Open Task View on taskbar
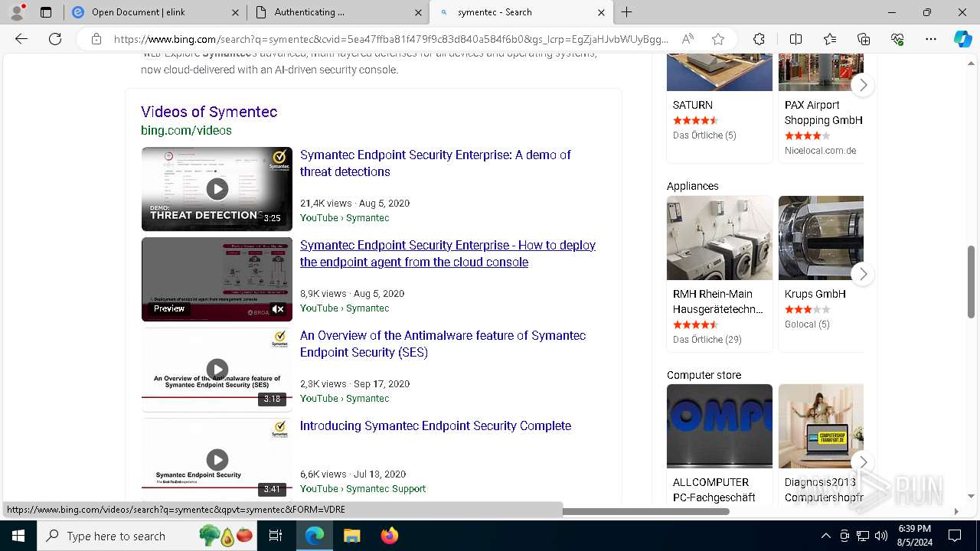This screenshot has height=551, width=980. 276,536
